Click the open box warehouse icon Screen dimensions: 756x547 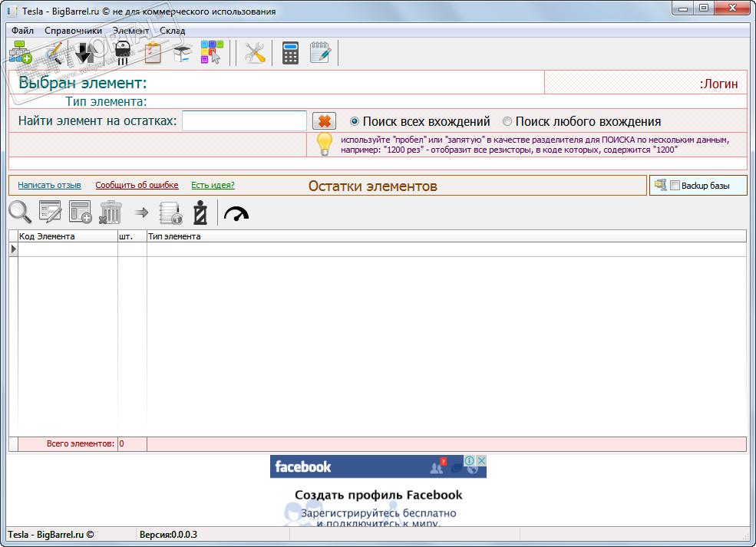click(183, 52)
